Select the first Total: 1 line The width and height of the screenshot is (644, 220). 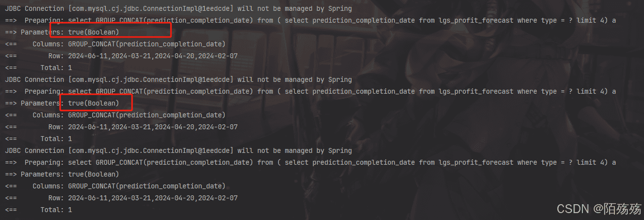(38, 68)
